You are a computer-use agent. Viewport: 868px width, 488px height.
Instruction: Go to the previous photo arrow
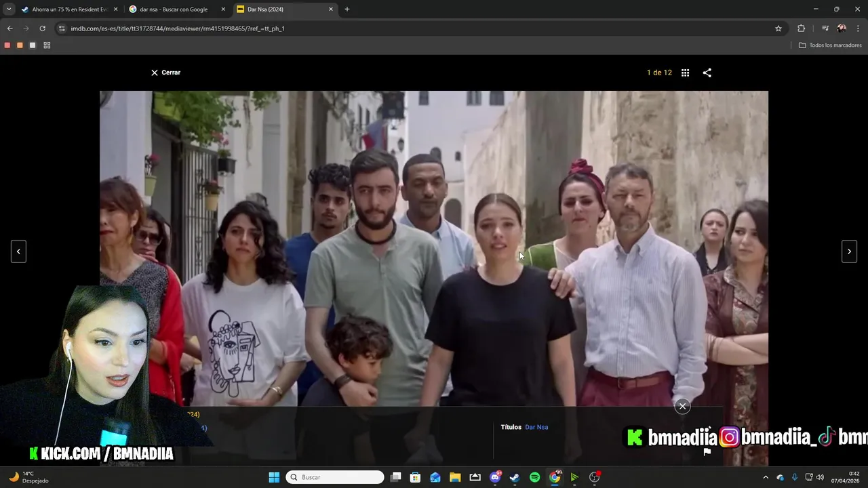coord(18,251)
